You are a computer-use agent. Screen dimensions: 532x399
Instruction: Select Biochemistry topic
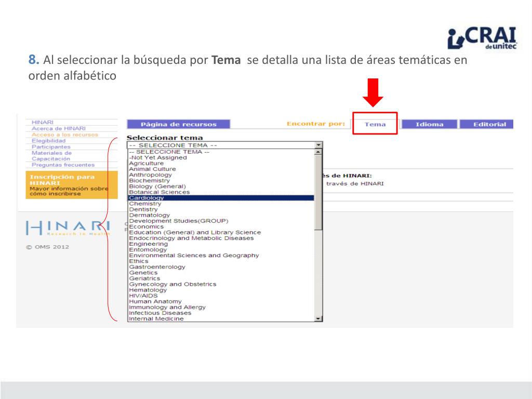[x=221, y=181]
